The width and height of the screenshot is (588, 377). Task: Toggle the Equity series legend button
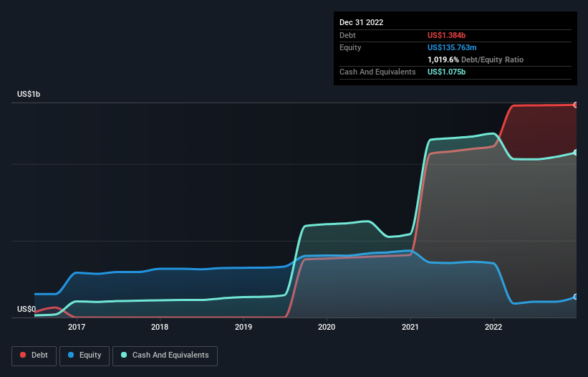click(x=85, y=355)
